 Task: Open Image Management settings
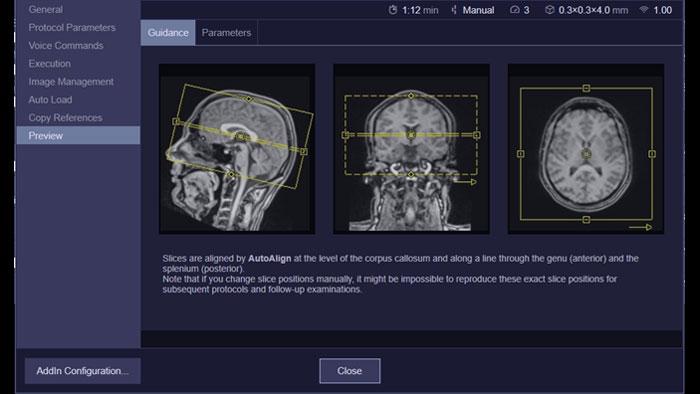71,82
